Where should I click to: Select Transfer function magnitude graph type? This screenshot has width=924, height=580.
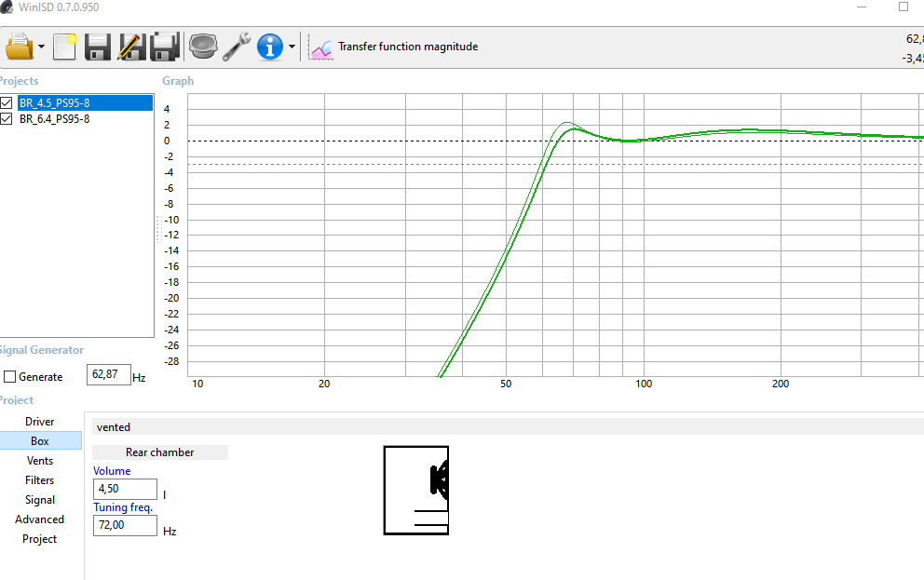tap(408, 47)
